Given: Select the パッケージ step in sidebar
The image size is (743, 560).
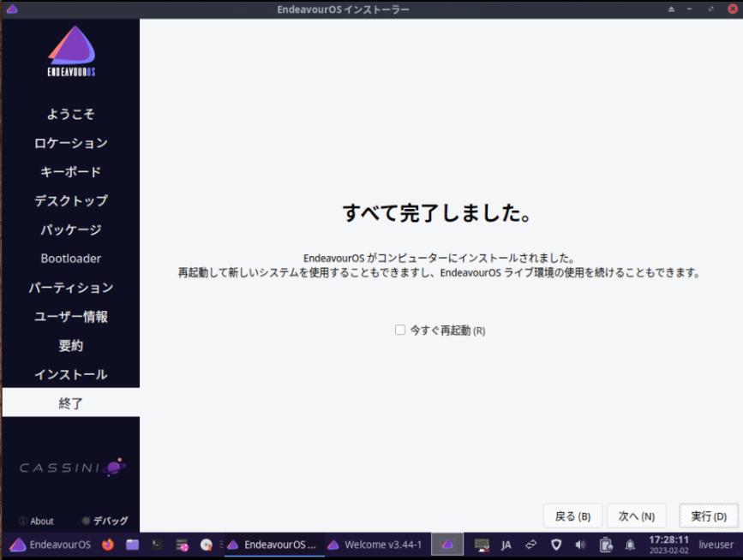Looking at the screenshot, I should coord(70,229).
